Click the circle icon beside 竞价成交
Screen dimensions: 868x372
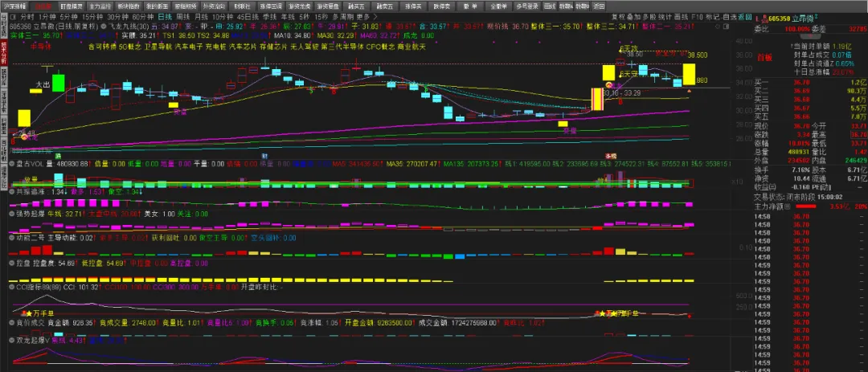(x=12, y=321)
